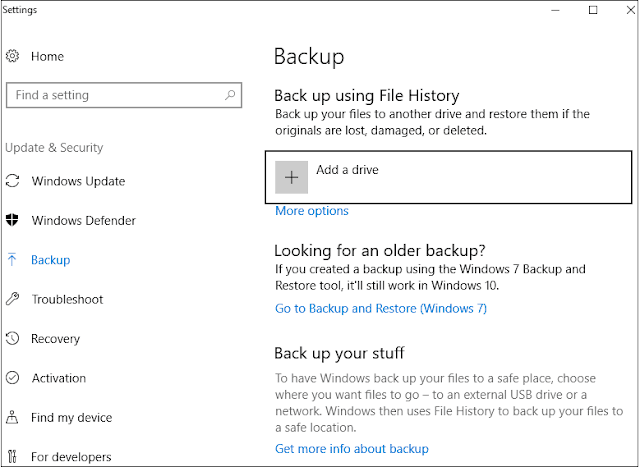
Task: Click the Update & Security heading
Action: (54, 147)
